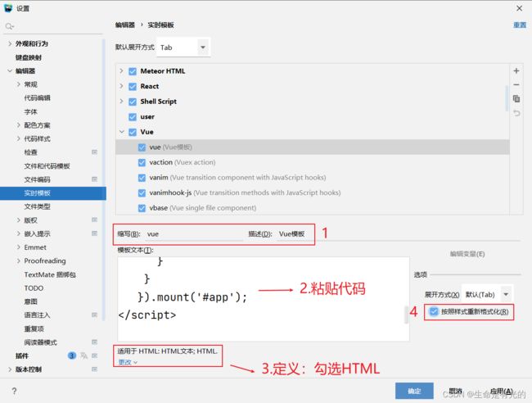Screen dimensions: 532x403
Task: Expand the Meteor HTML group
Action: (121, 71)
